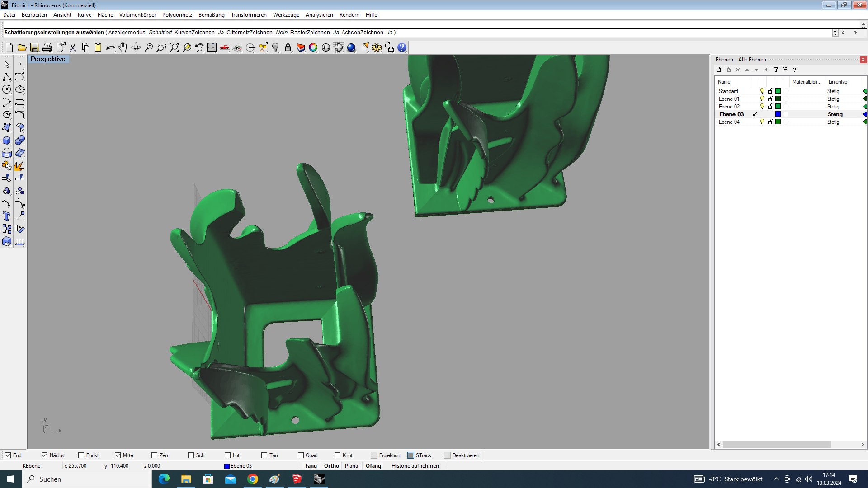Open the Transformieren menu
Screen dimensions: 868x488
pos(249,15)
